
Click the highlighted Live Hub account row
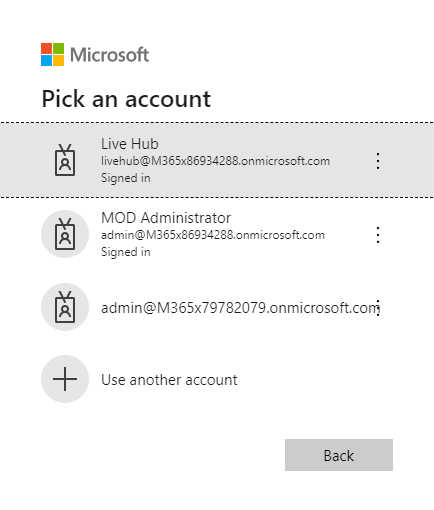click(x=217, y=160)
